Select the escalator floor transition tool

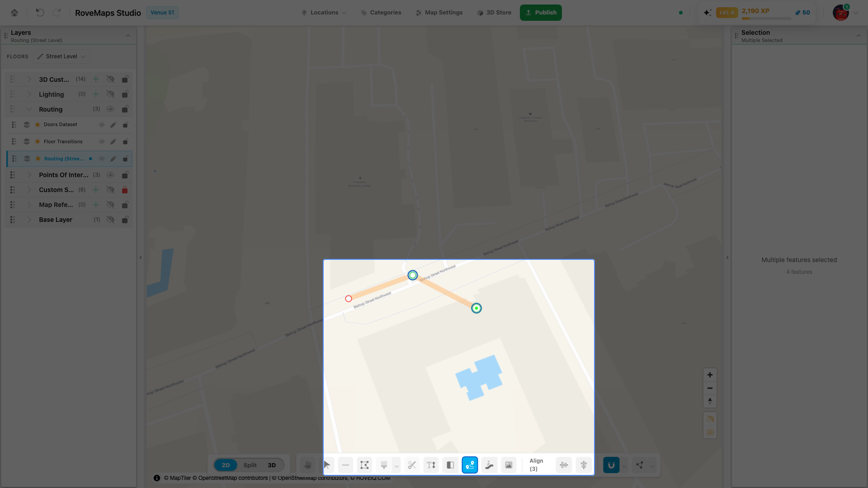pyautogui.click(x=489, y=465)
